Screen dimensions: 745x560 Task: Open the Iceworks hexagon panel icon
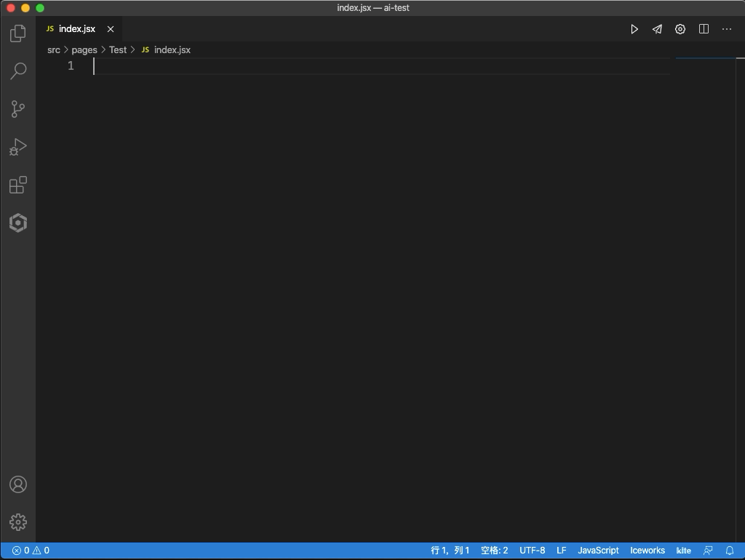pyautogui.click(x=18, y=223)
